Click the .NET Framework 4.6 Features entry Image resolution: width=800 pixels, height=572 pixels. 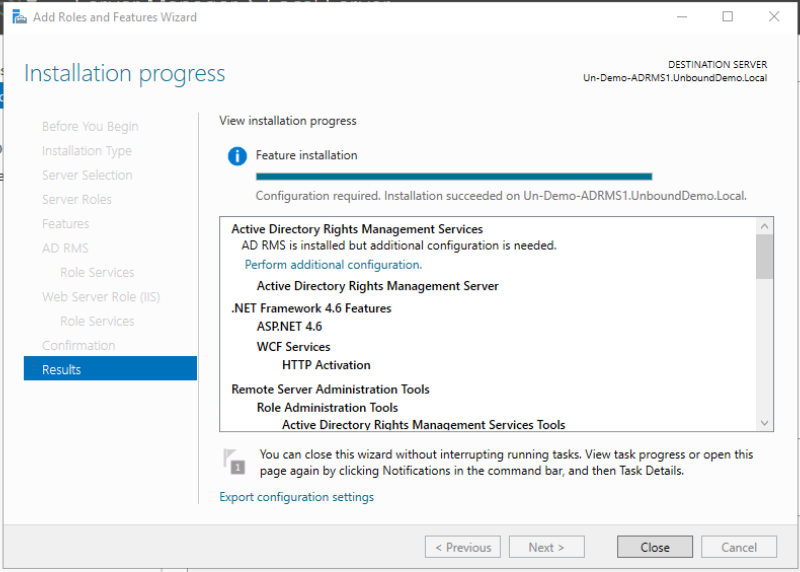(311, 308)
